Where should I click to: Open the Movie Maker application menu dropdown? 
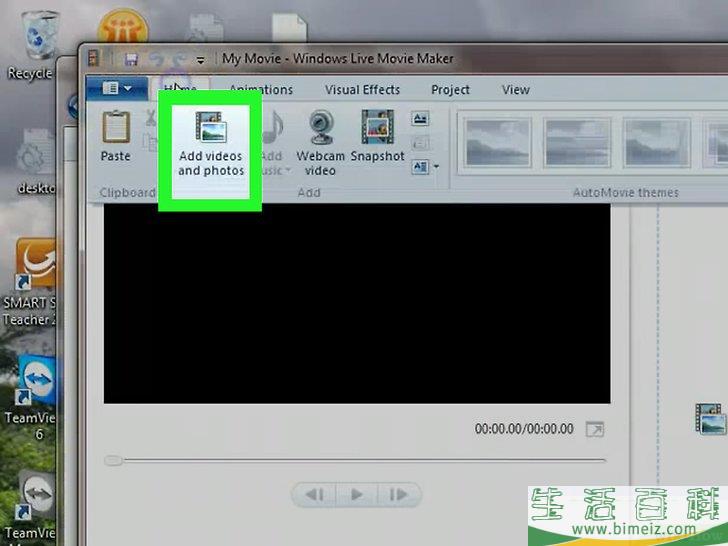click(117, 88)
